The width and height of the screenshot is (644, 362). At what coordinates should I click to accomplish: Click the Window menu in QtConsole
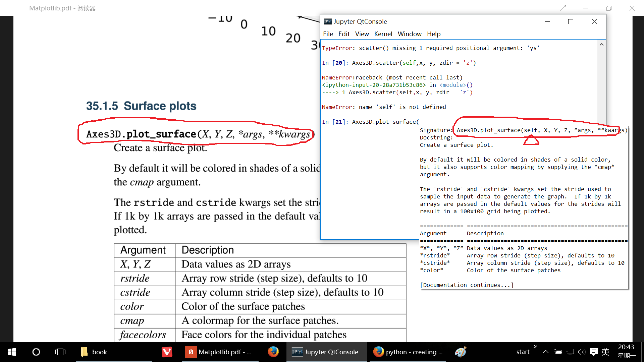pyautogui.click(x=409, y=34)
